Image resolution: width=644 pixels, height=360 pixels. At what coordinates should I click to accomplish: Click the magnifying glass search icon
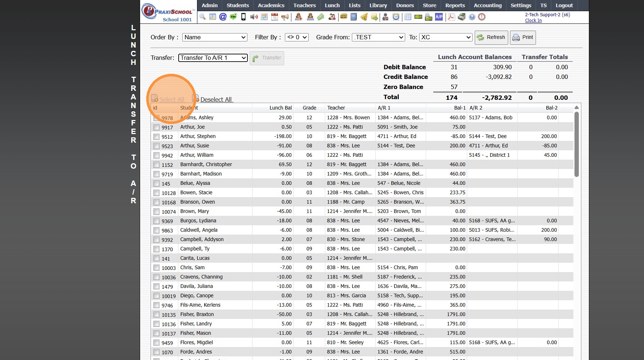pos(202,17)
